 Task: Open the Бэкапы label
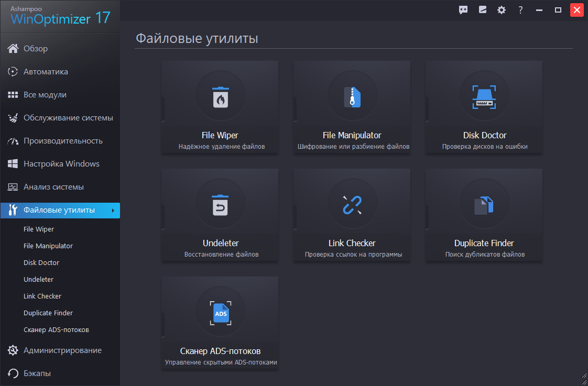pos(37,373)
